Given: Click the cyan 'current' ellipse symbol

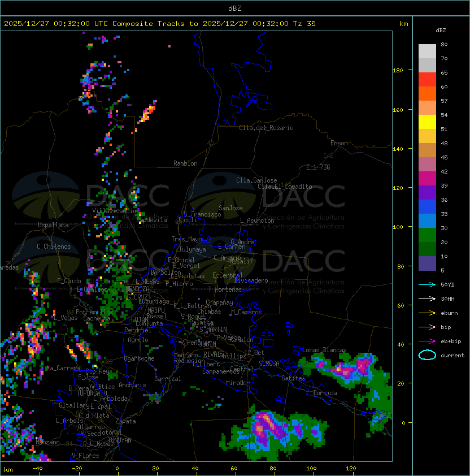Looking at the screenshot, I should coord(427,355).
